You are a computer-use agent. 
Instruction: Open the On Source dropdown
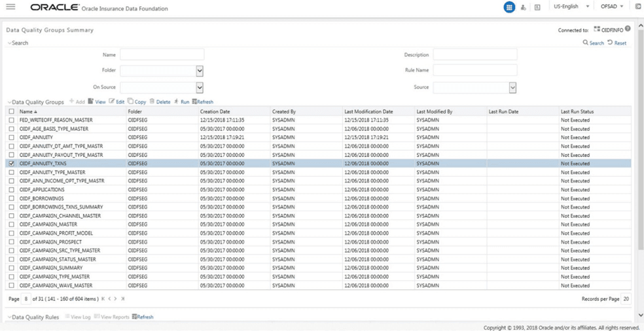200,88
